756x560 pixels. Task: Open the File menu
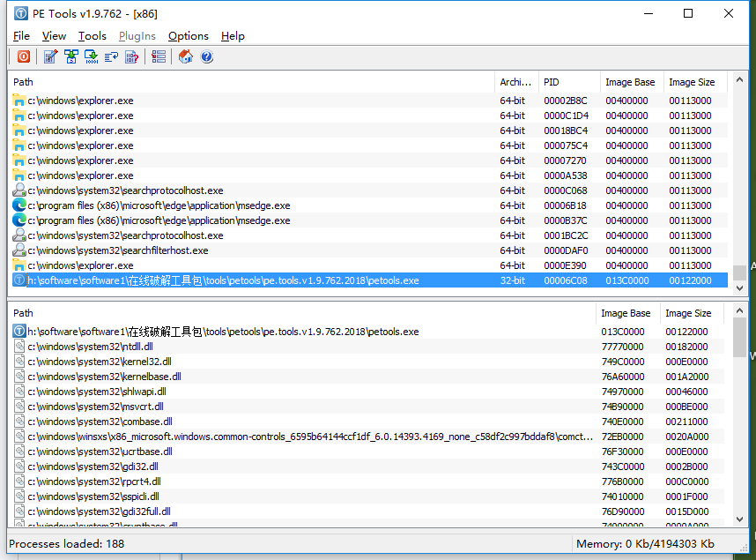click(x=21, y=36)
